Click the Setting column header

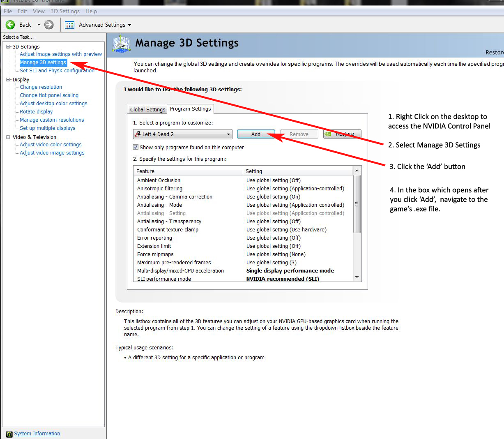tap(298, 171)
